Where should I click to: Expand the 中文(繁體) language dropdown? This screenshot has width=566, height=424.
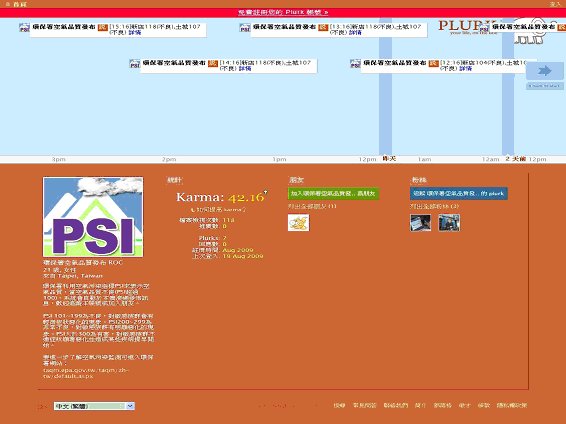[94, 406]
